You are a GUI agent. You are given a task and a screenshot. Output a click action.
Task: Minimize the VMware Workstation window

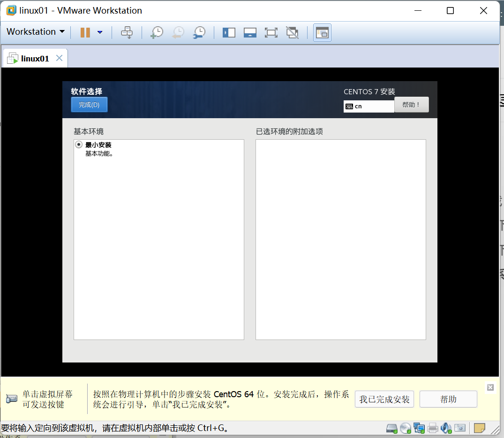[x=418, y=11]
